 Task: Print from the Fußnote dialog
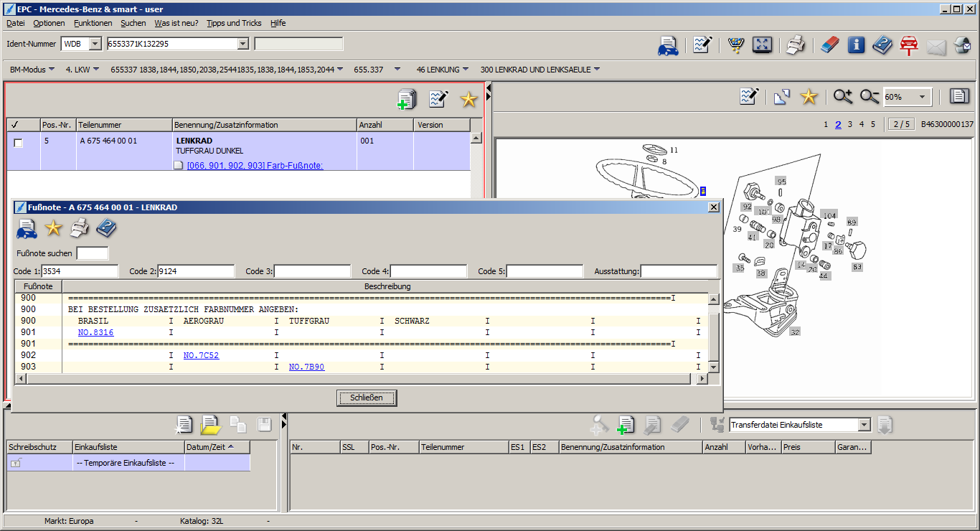[80, 229]
